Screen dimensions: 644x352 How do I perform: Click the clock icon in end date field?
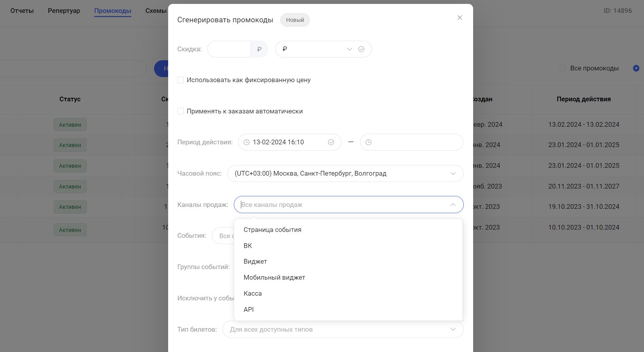368,142
